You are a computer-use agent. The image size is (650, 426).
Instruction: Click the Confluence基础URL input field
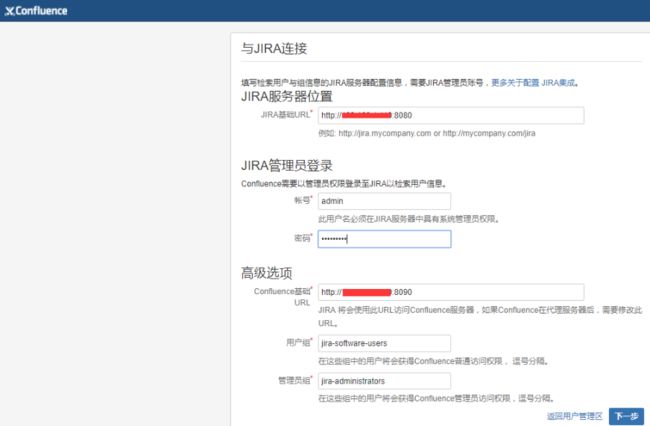[x=450, y=292]
